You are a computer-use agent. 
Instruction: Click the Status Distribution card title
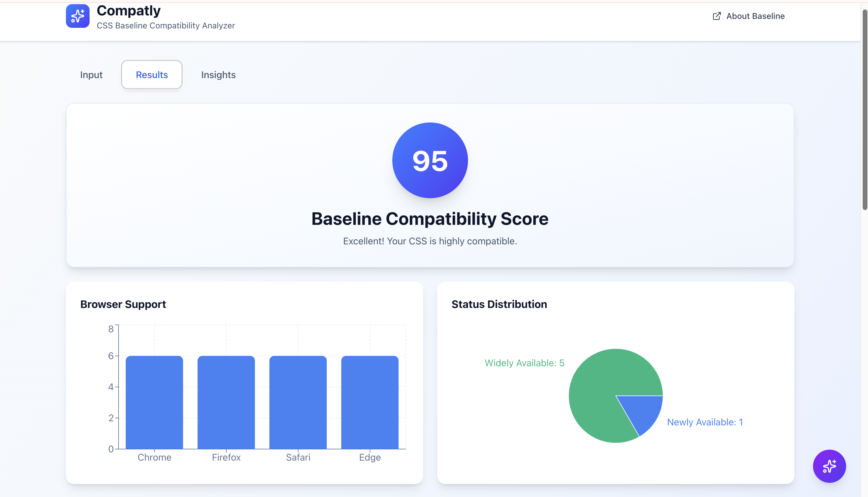pyautogui.click(x=499, y=304)
